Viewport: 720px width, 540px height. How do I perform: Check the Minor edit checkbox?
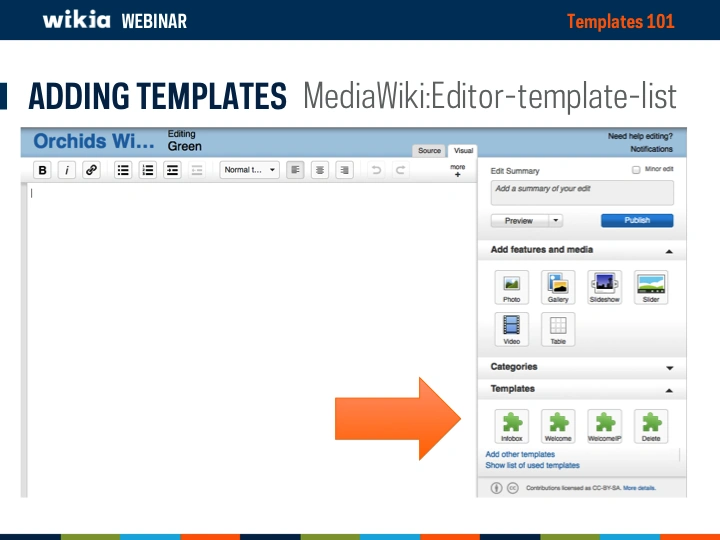point(636,170)
